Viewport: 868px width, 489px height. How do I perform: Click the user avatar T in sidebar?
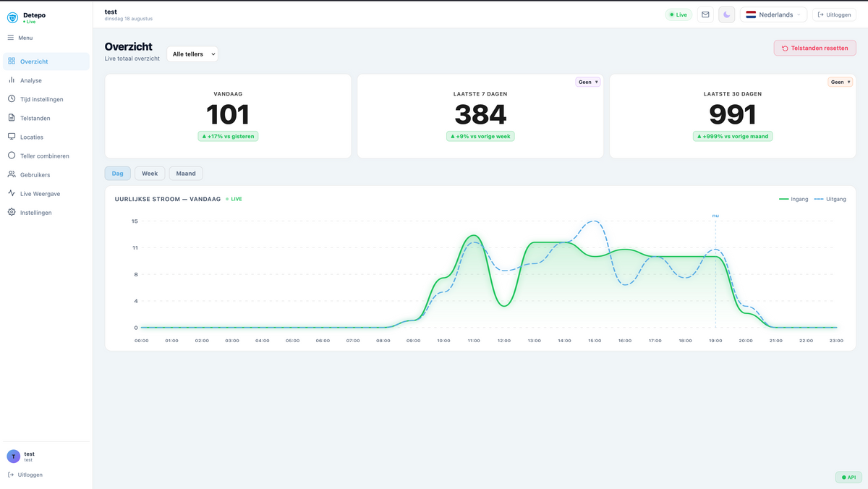point(14,456)
